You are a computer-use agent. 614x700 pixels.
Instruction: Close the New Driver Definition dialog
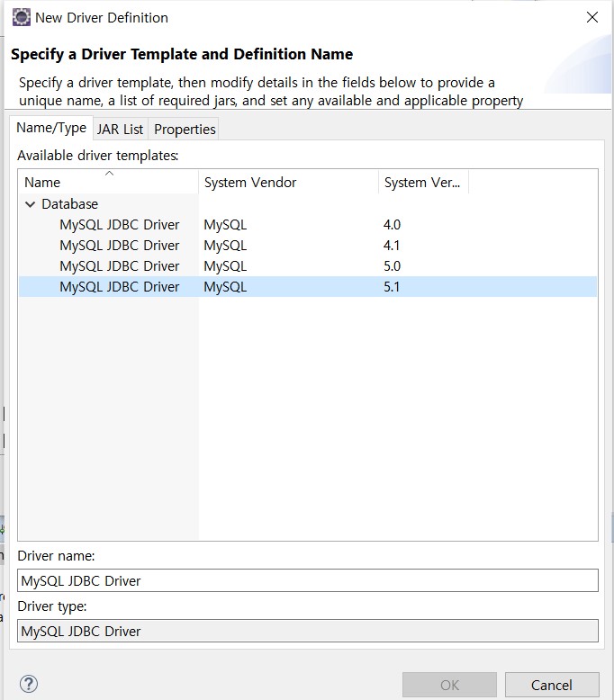tap(592, 17)
